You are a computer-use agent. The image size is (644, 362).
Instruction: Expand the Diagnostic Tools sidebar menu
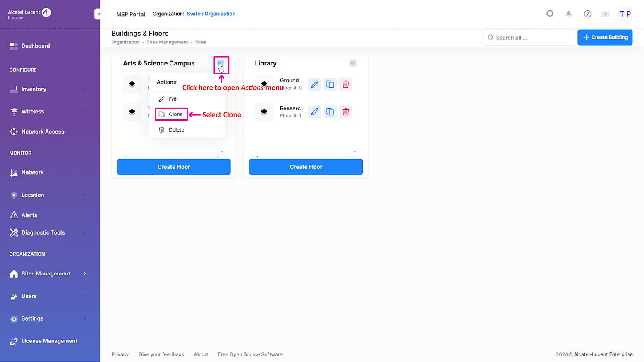coord(47,233)
